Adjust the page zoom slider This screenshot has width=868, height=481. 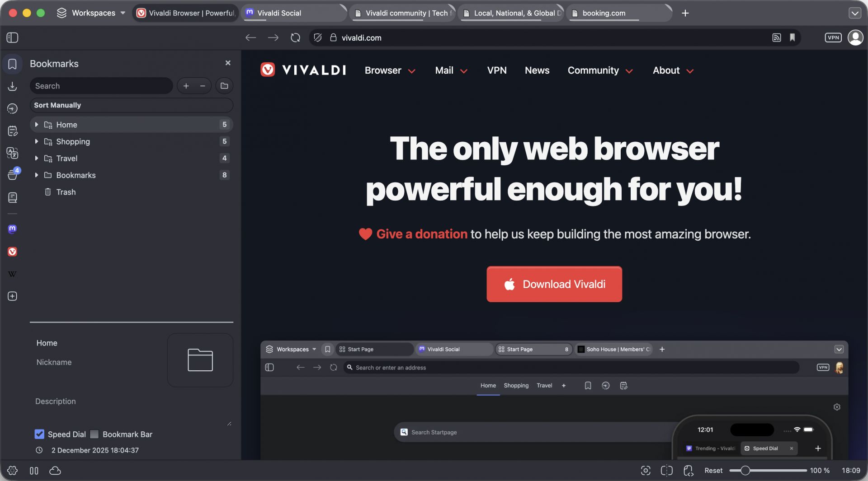(745, 471)
